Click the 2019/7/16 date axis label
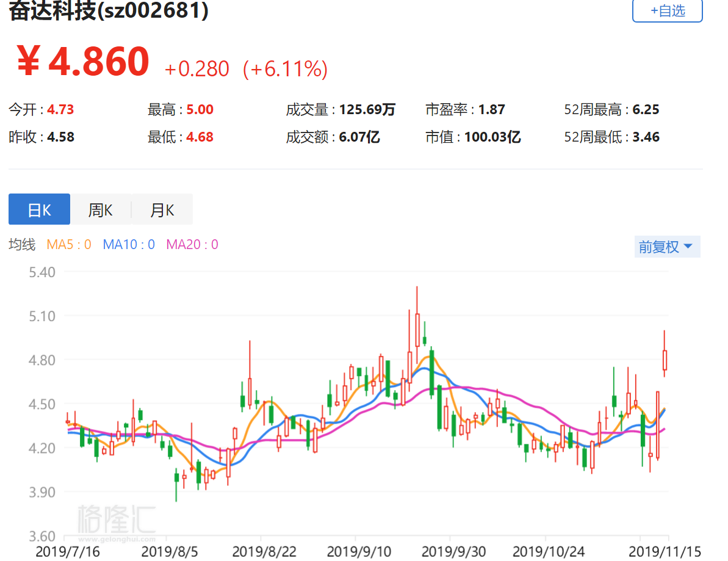The image size is (728, 561). (68, 552)
